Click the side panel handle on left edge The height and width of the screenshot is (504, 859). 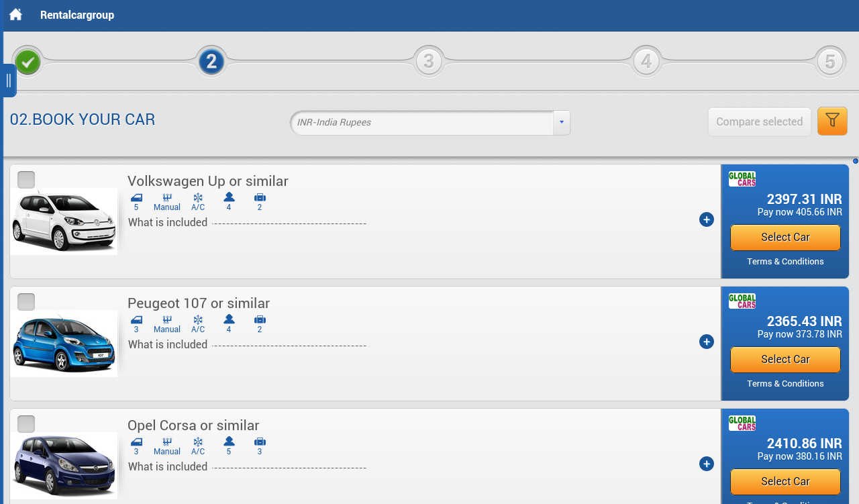click(x=8, y=81)
